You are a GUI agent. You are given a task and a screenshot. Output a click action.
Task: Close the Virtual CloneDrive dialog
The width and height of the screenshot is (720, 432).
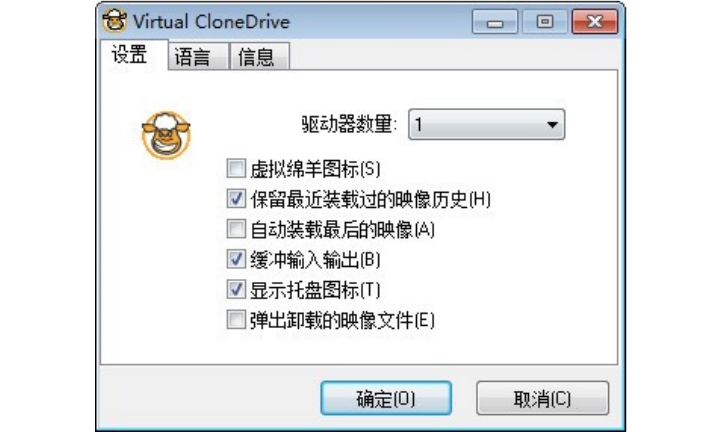pyautogui.click(x=595, y=22)
